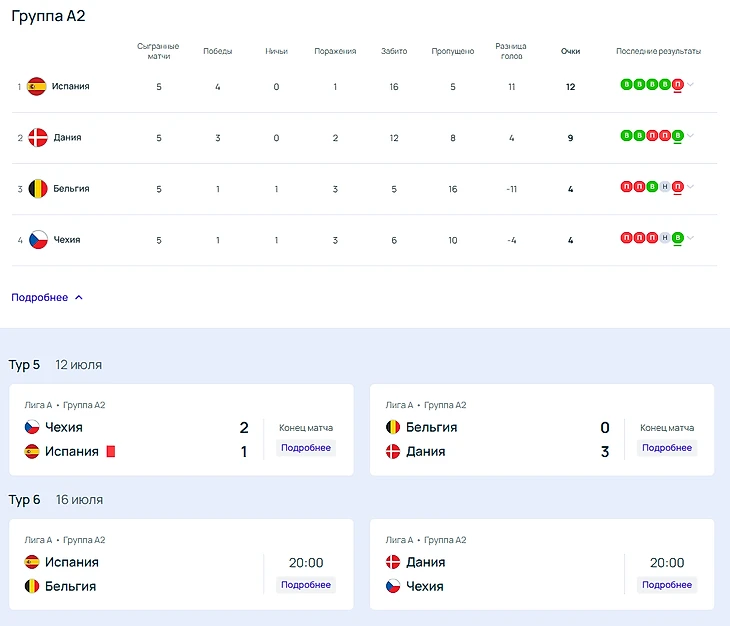The width and height of the screenshot is (730, 626).
Task: Click the Denmark flag in the standings table
Action: coord(37,137)
